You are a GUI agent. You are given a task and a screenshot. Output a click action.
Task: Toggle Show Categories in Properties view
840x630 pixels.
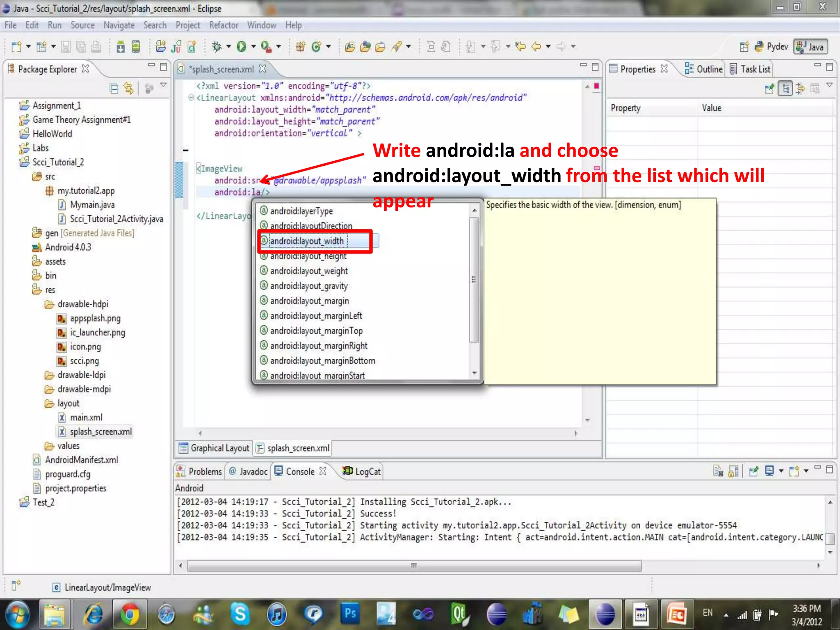tap(785, 88)
